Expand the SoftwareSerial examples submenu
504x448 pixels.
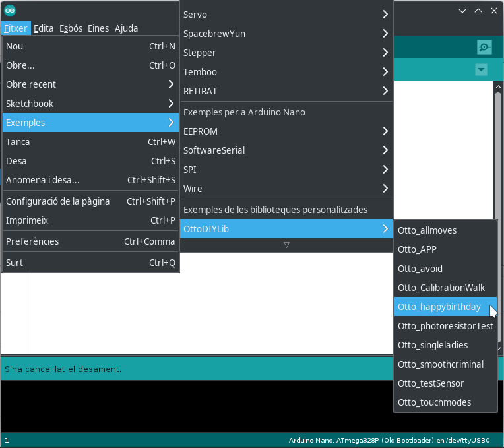(286, 150)
